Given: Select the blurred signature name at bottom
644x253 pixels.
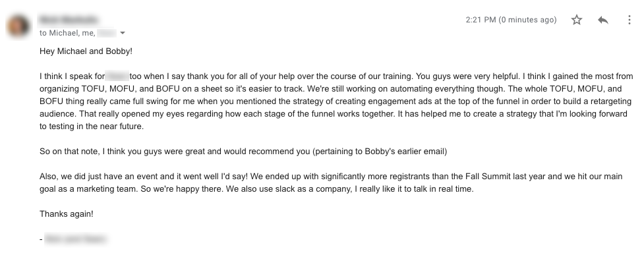Looking at the screenshot, I should point(76,239).
